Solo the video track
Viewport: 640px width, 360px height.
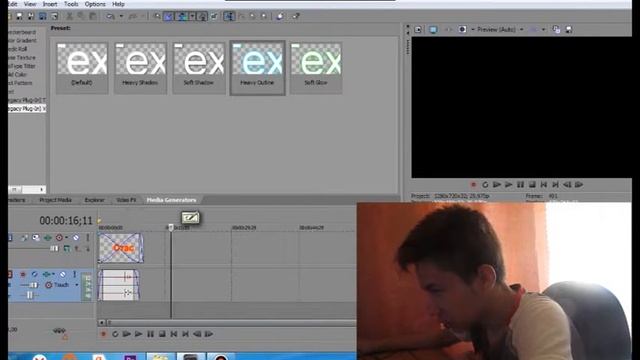pyautogui.click(x=87, y=237)
